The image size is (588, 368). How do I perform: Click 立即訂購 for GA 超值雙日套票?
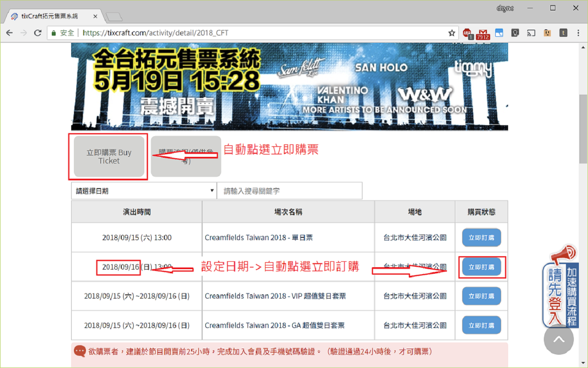click(x=481, y=325)
